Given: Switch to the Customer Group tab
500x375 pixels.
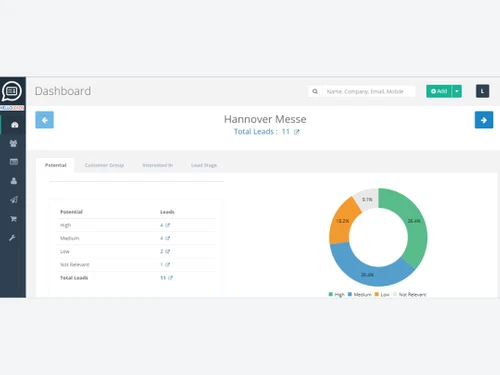Looking at the screenshot, I should click(104, 165).
